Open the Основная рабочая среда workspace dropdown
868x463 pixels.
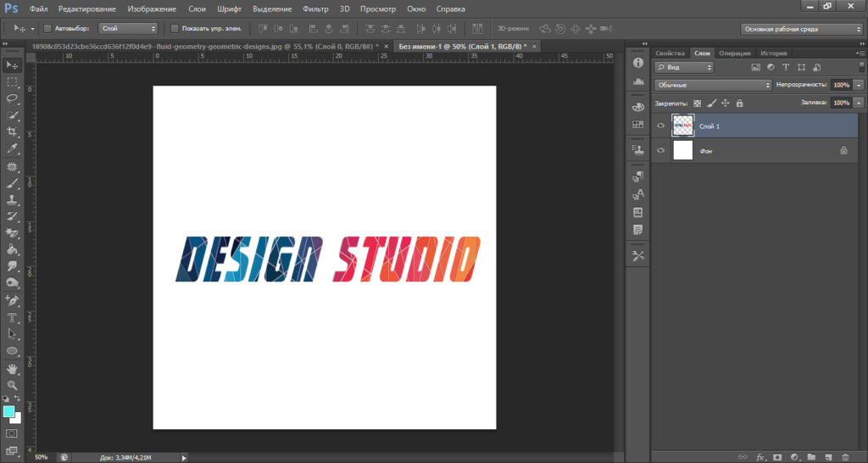tap(802, 29)
